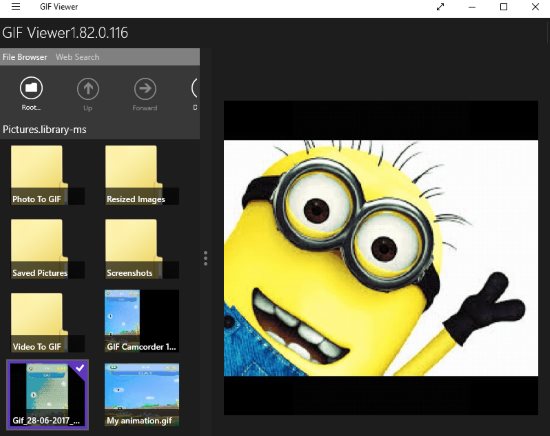
Task: Open the Saved Pictures folder
Action: click(x=47, y=249)
